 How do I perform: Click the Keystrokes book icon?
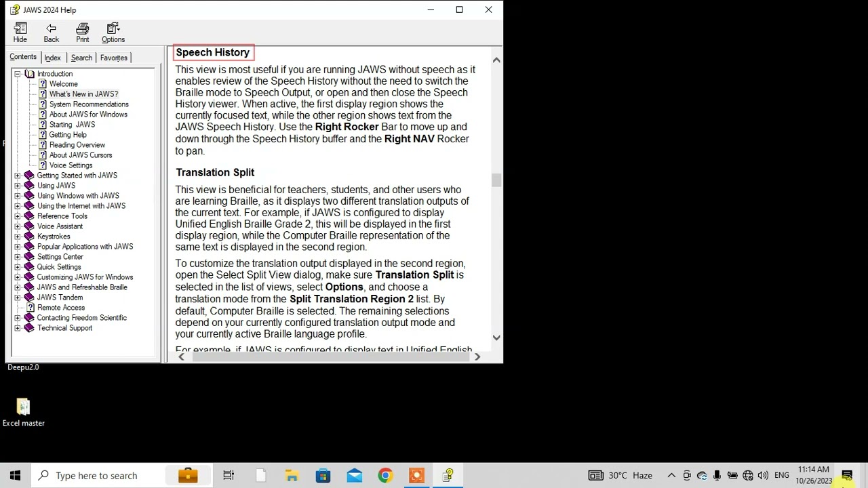(x=29, y=237)
